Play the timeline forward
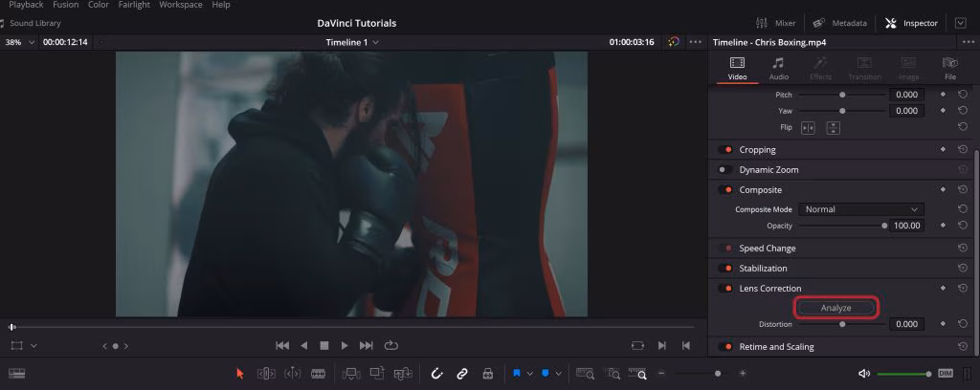 point(345,346)
